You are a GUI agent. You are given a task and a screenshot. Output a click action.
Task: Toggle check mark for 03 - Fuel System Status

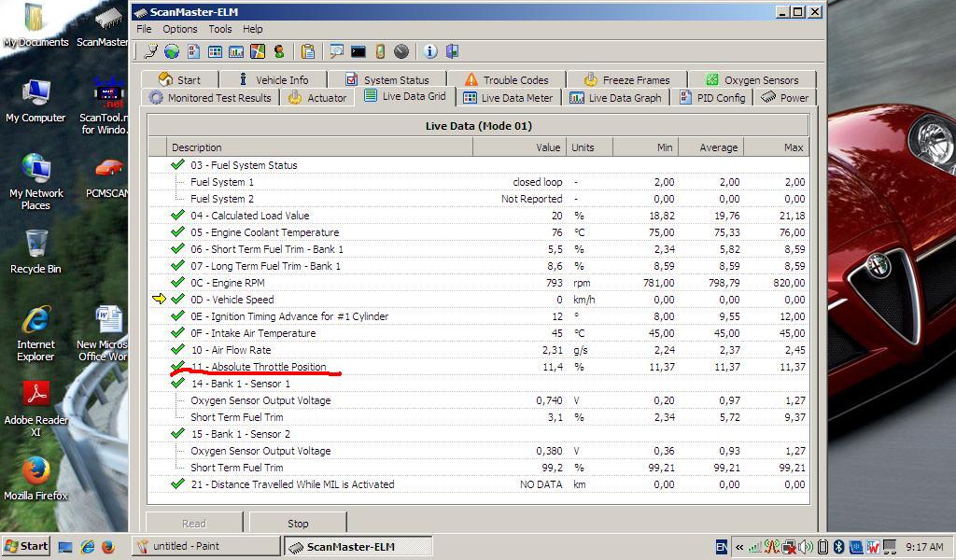point(177,164)
